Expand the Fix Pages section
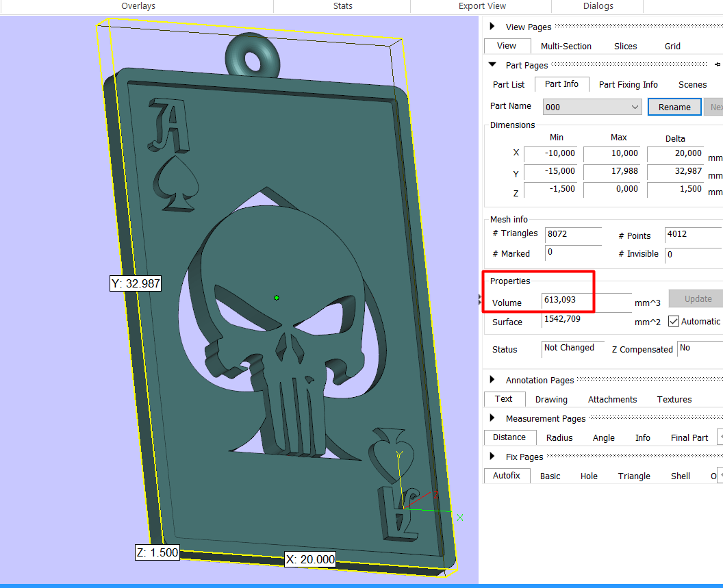 (x=492, y=456)
